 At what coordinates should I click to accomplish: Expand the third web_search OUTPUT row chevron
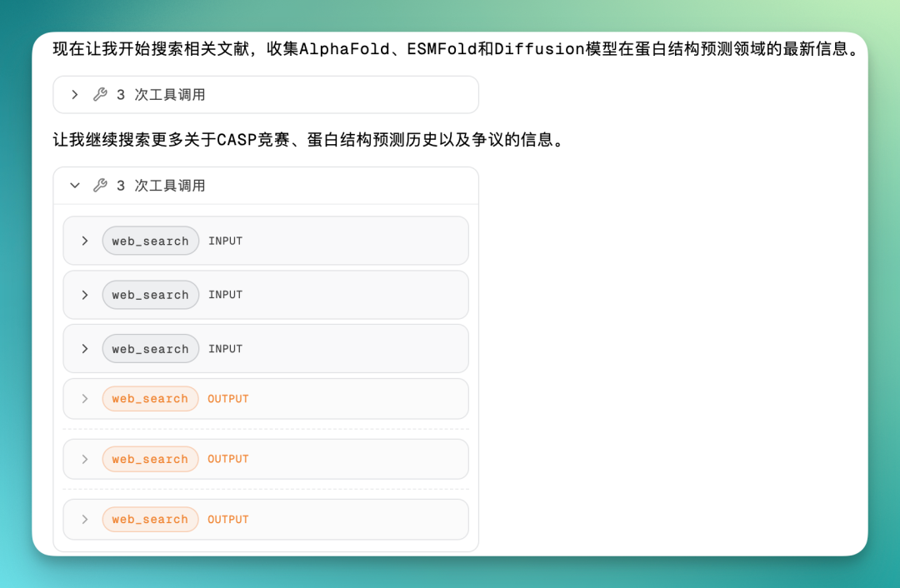[85, 519]
